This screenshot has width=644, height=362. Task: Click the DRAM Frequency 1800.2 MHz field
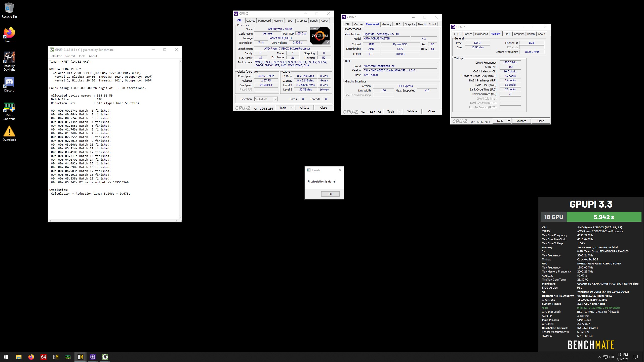click(510, 62)
